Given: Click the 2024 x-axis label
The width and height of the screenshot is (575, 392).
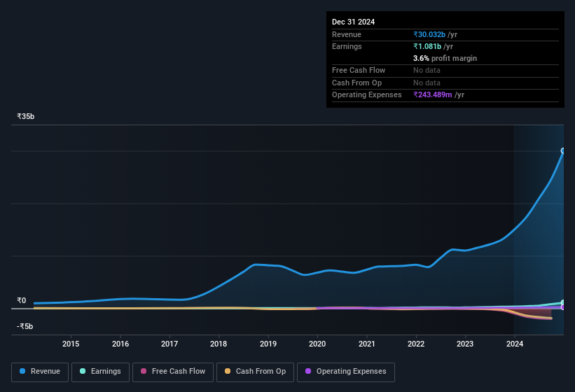Looking at the screenshot, I should [515, 344].
